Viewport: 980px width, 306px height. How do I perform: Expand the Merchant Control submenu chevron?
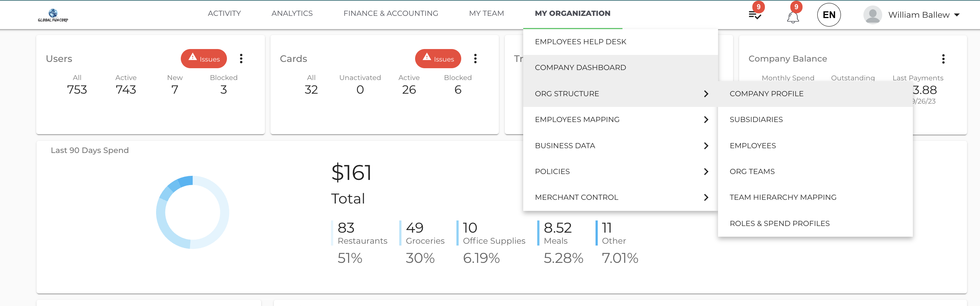(706, 198)
